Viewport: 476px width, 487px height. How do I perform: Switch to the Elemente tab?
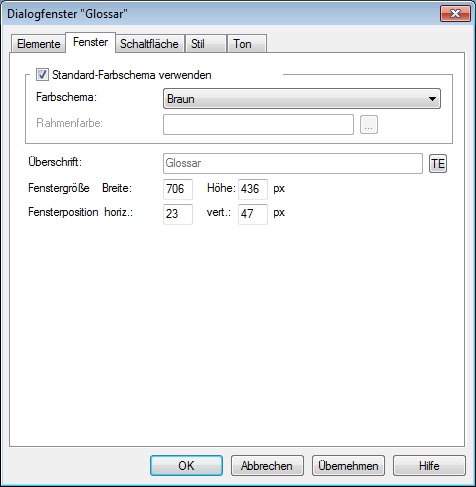click(x=38, y=44)
